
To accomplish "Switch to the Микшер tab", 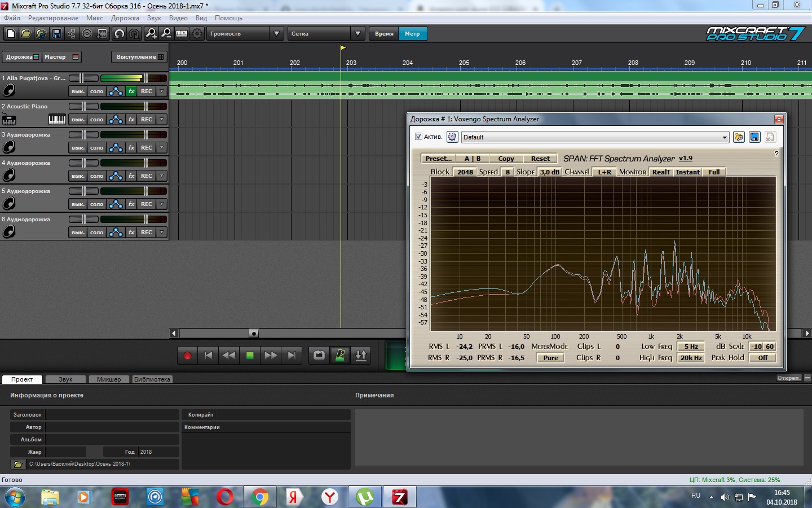I will click(109, 379).
